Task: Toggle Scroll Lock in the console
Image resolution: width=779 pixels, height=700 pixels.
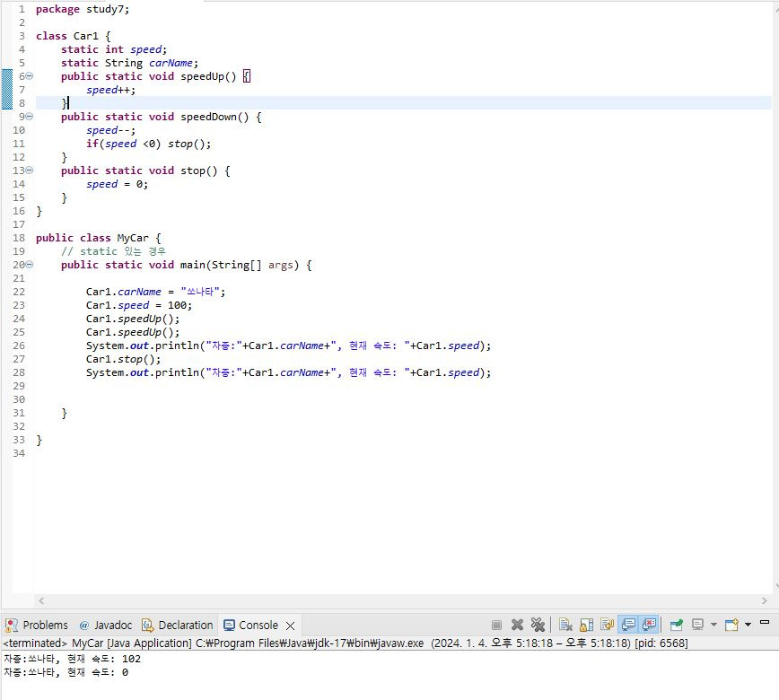Action: pos(587,626)
